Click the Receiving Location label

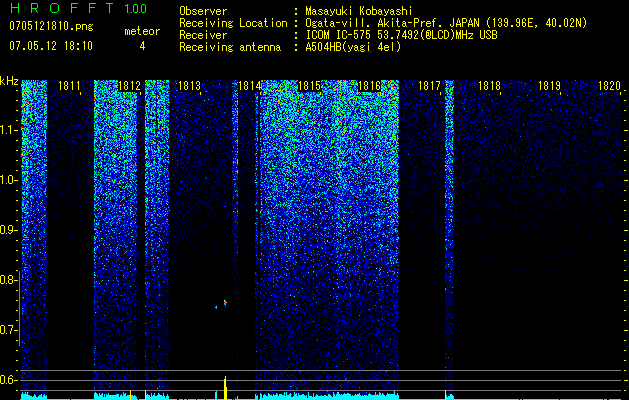coord(233,23)
